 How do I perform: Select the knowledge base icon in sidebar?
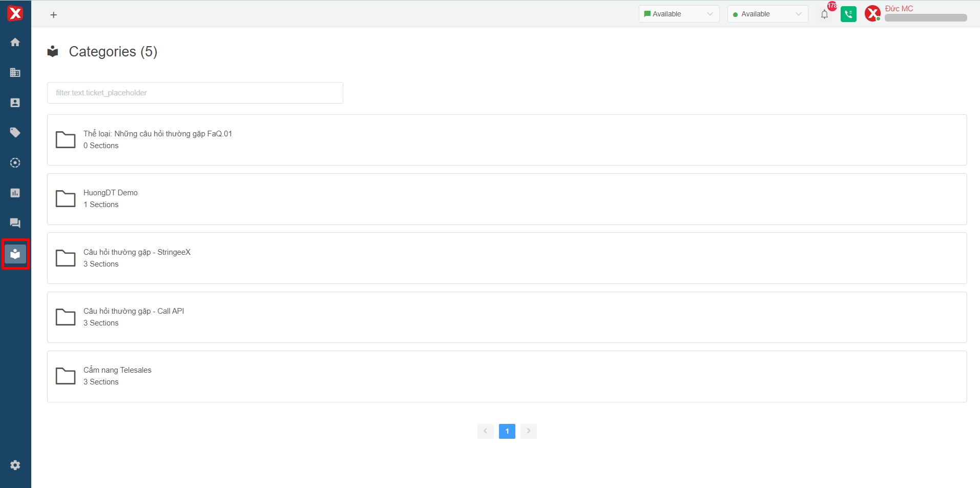[x=15, y=254]
